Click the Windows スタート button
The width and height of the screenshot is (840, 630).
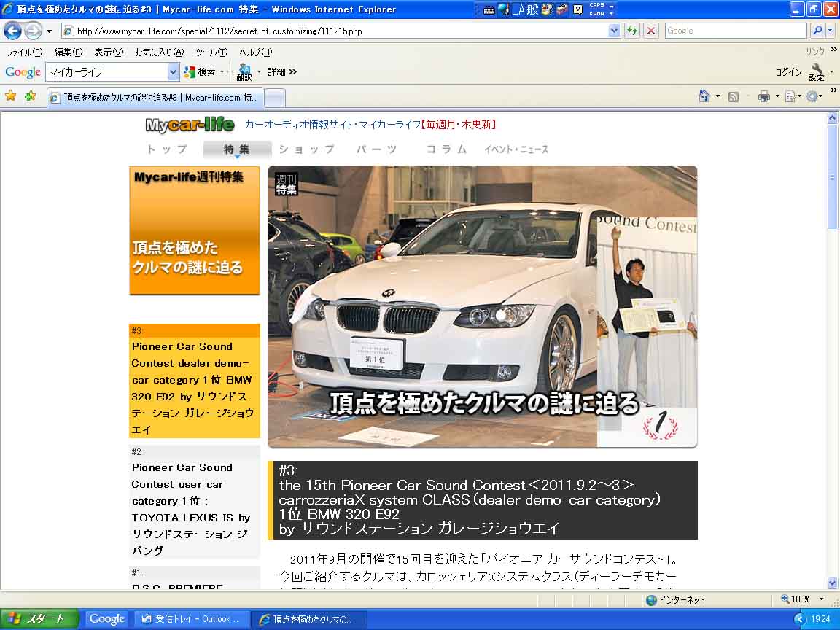click(x=36, y=619)
